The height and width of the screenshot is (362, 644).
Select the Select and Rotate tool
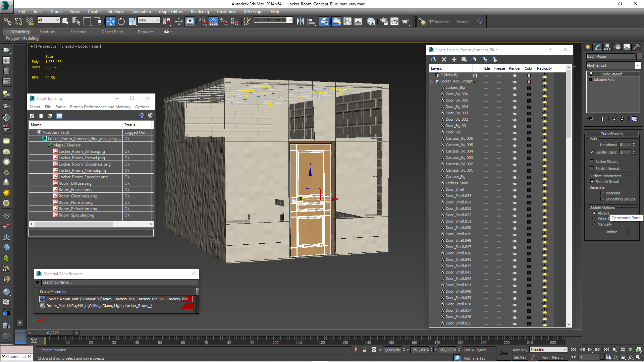pos(121,22)
